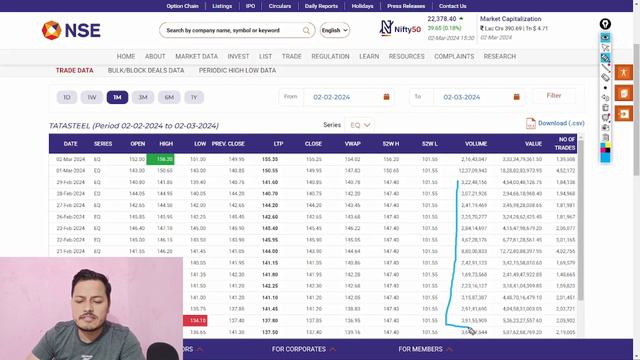Click the orange document side button

tap(623, 93)
